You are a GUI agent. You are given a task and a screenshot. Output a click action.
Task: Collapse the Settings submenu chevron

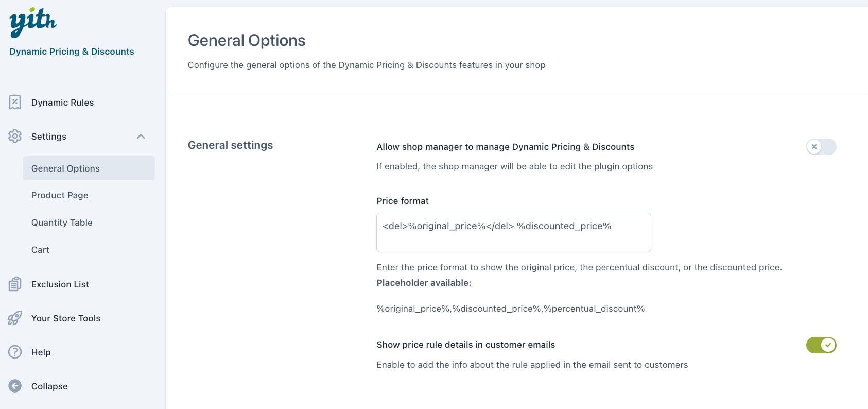point(141,137)
